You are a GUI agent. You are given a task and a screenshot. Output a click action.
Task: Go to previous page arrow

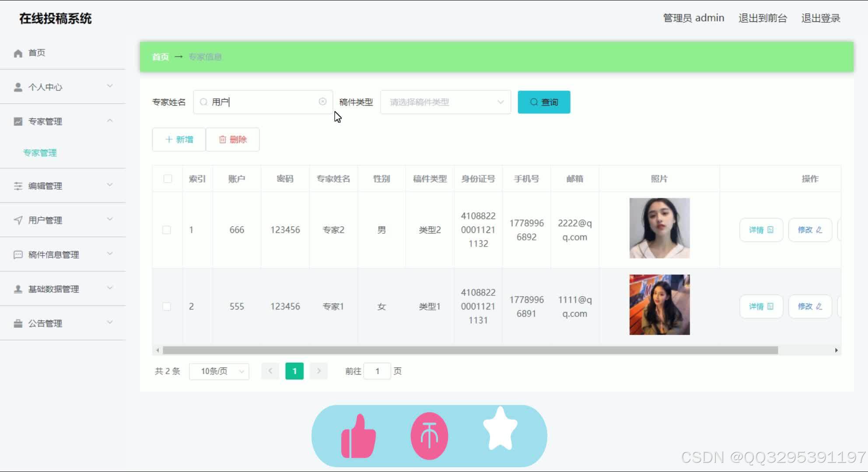click(x=270, y=371)
